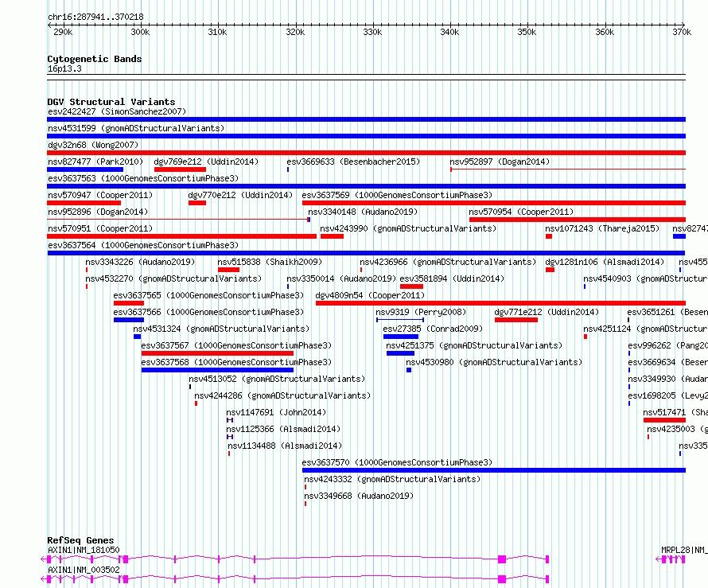Open nsv4243990 gnomAD variant label
The image size is (708, 588).
pyautogui.click(x=408, y=228)
